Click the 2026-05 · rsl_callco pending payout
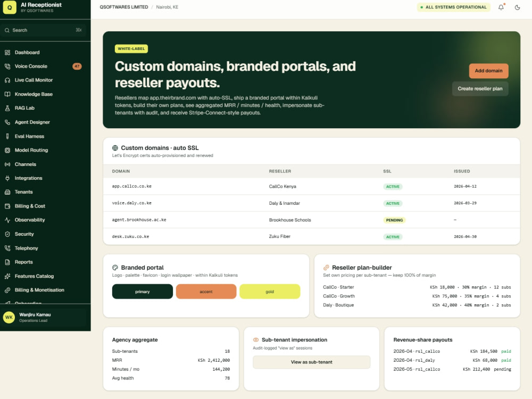532x399 pixels. pyautogui.click(x=452, y=370)
